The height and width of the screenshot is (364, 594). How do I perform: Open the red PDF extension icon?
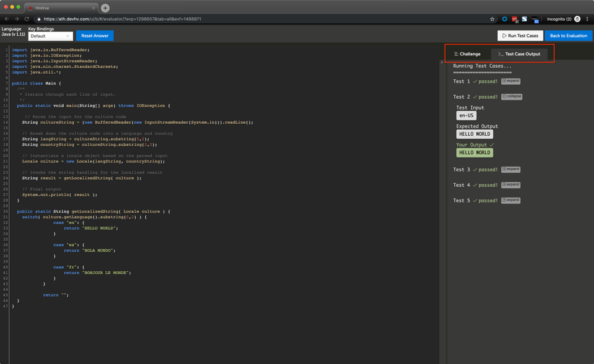(x=515, y=19)
